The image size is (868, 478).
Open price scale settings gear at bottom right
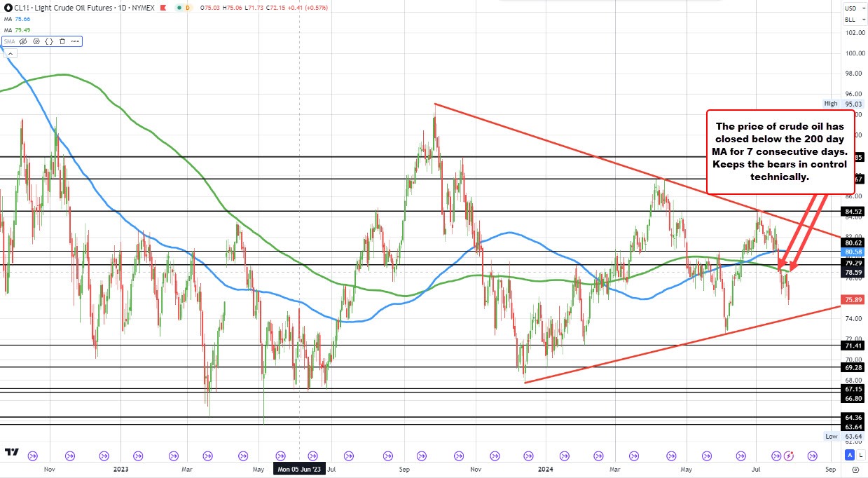(x=856, y=470)
